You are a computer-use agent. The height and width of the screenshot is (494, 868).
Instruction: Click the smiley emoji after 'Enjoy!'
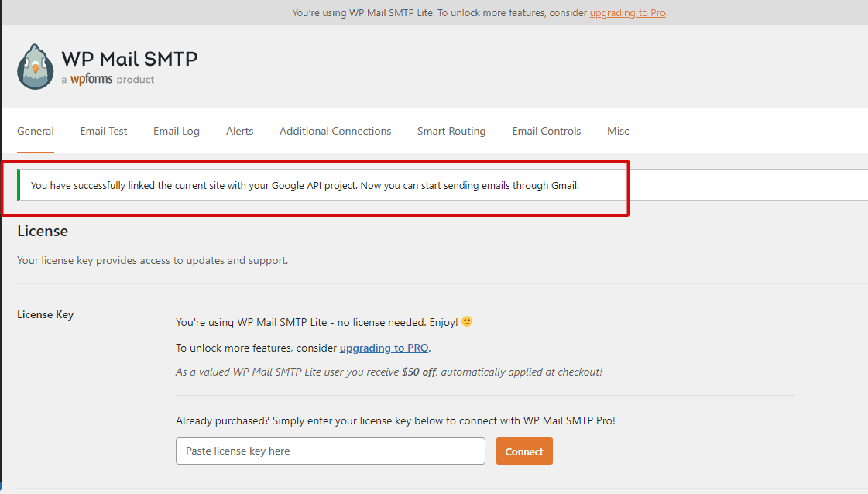click(x=467, y=321)
